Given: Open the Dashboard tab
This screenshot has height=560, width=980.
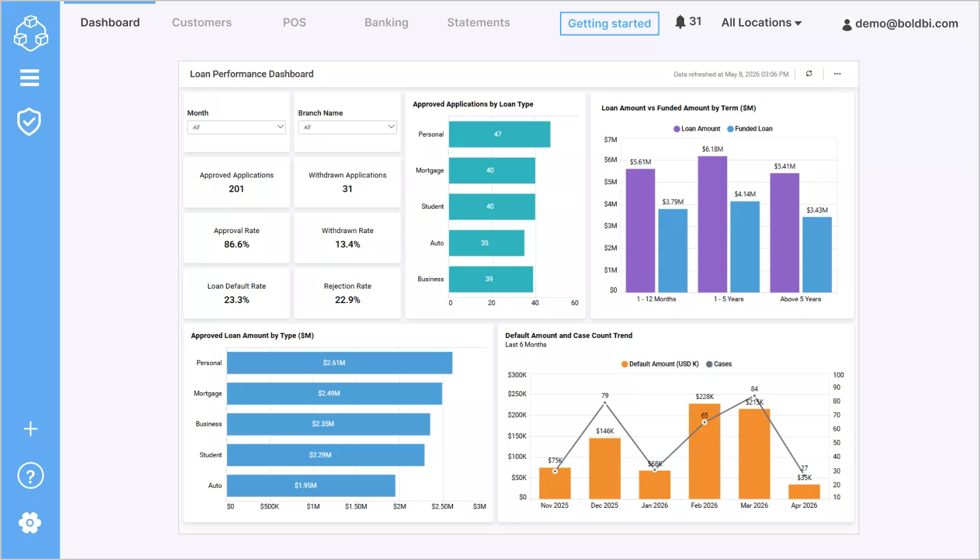Looking at the screenshot, I should point(110,22).
